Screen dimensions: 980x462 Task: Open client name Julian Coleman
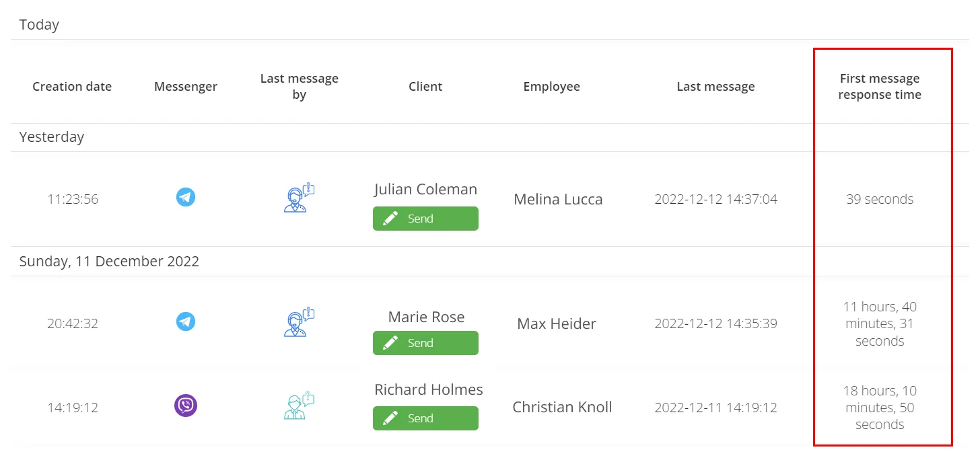tap(425, 190)
